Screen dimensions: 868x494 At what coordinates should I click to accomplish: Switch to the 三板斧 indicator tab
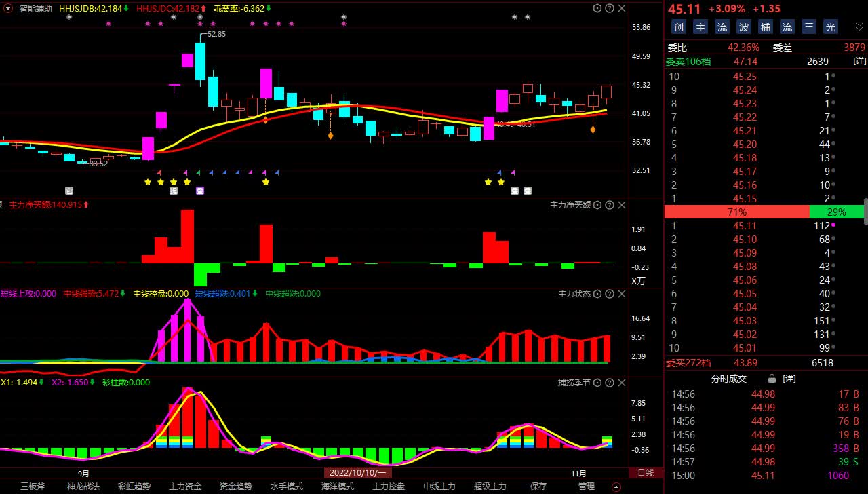click(x=33, y=487)
